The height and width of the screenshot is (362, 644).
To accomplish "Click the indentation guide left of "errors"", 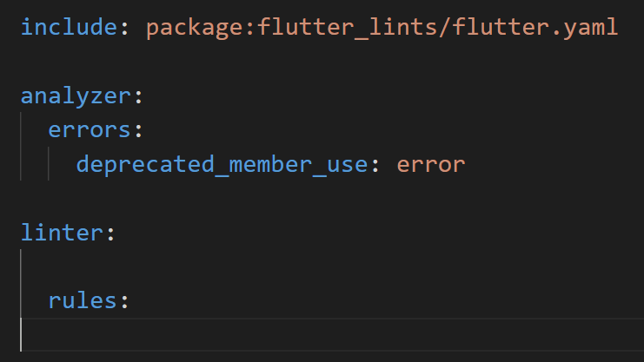I will 21,147.
